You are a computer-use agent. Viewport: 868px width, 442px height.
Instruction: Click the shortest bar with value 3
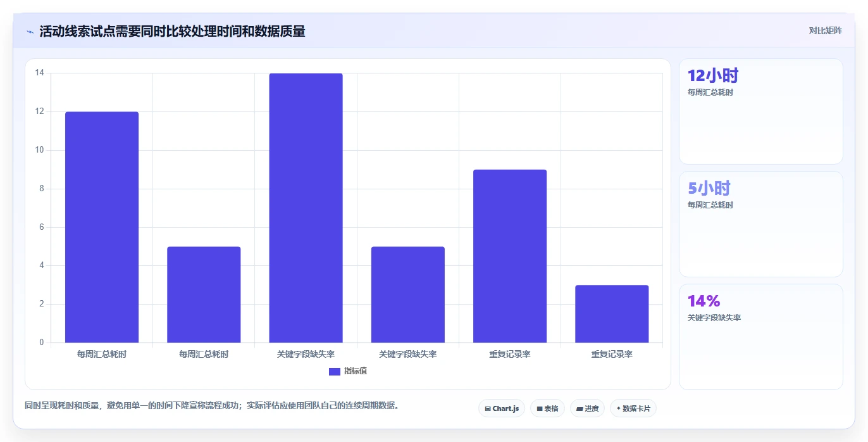(612, 314)
